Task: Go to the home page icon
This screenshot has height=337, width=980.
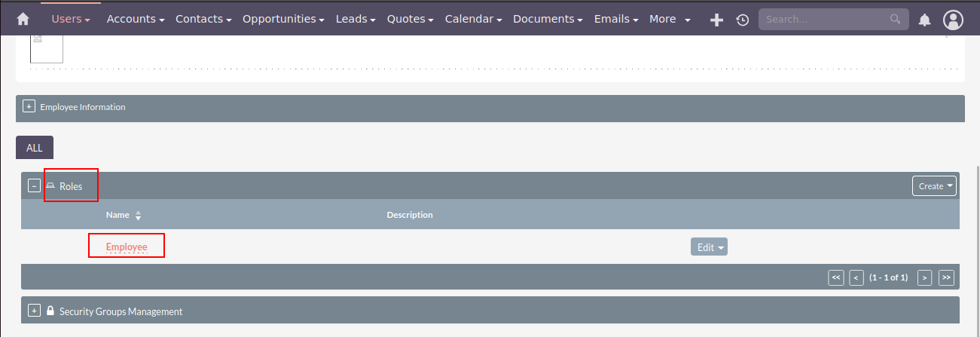Action: 23,19
